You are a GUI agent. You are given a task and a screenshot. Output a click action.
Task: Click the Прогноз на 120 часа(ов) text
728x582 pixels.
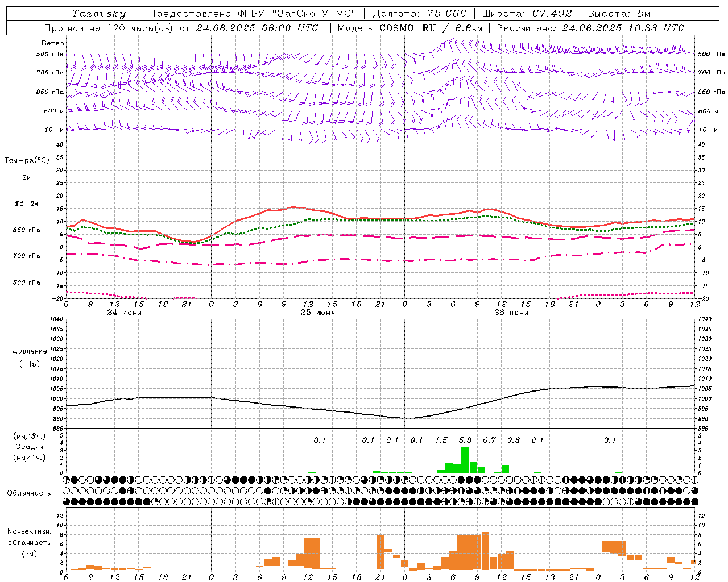click(110, 28)
